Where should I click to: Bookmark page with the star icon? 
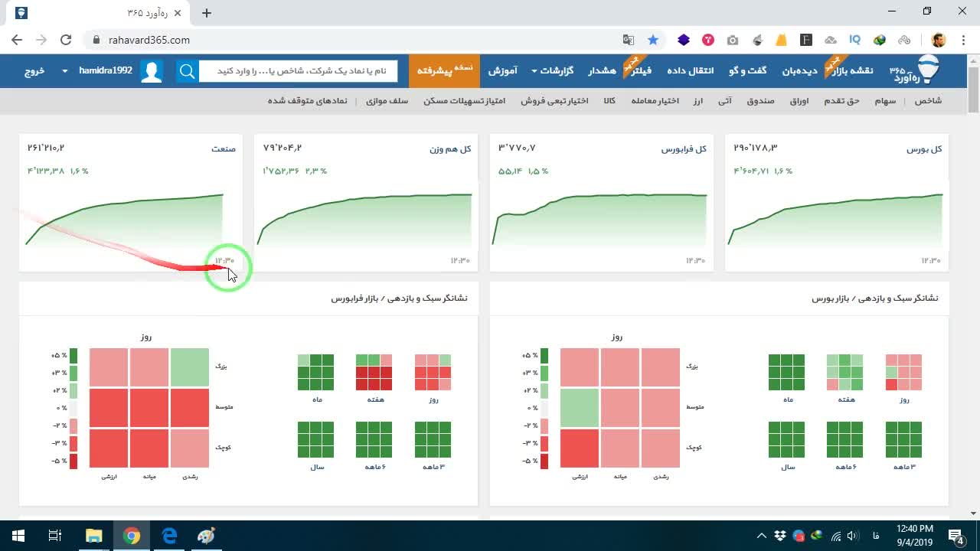[x=653, y=40]
